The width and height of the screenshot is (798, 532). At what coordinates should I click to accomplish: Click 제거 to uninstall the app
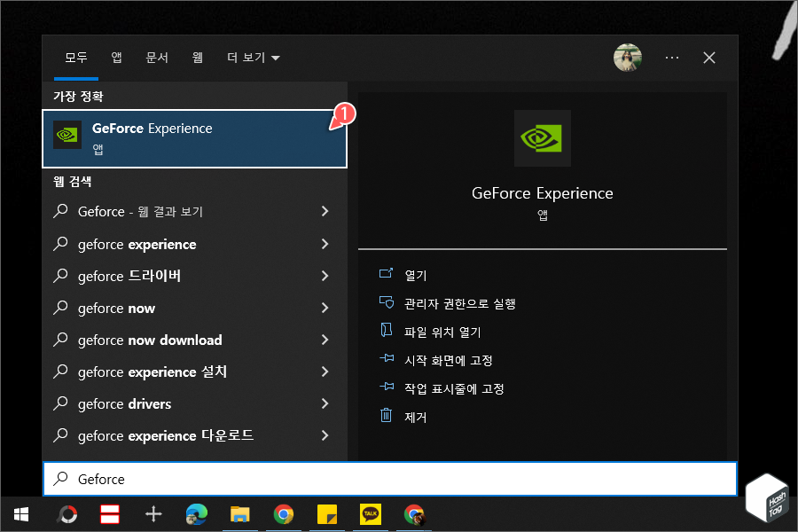click(414, 417)
